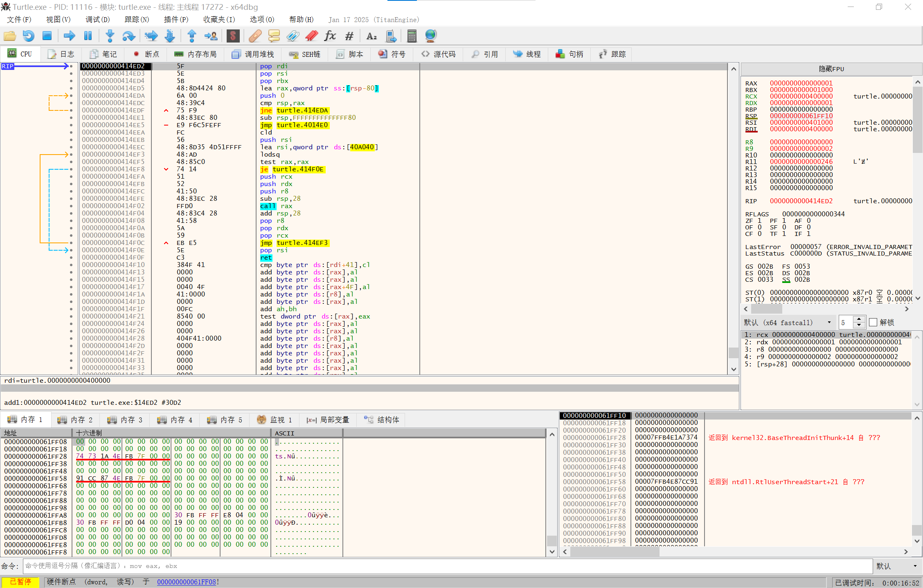Open the 选项(O) menu
This screenshot has height=588, width=923.
(x=262, y=20)
